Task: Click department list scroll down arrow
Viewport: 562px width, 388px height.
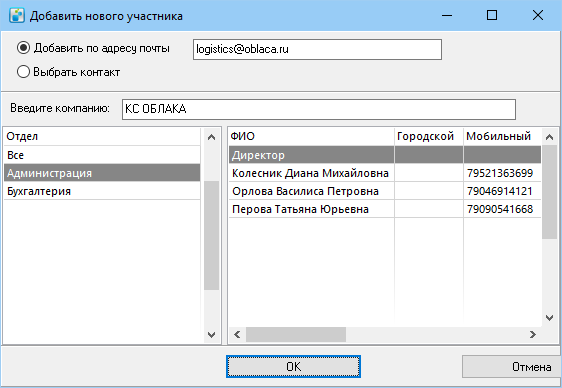Action: [x=211, y=335]
